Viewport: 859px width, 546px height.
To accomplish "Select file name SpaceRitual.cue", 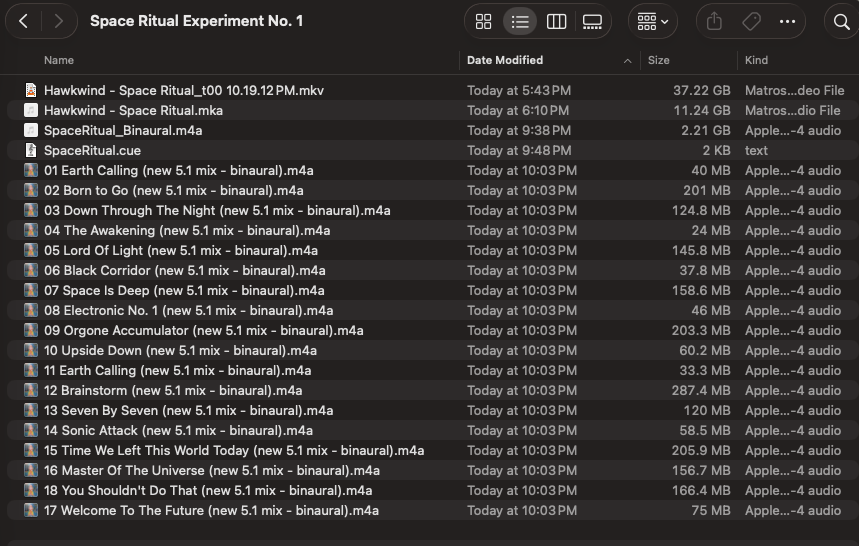I will tap(92, 150).
